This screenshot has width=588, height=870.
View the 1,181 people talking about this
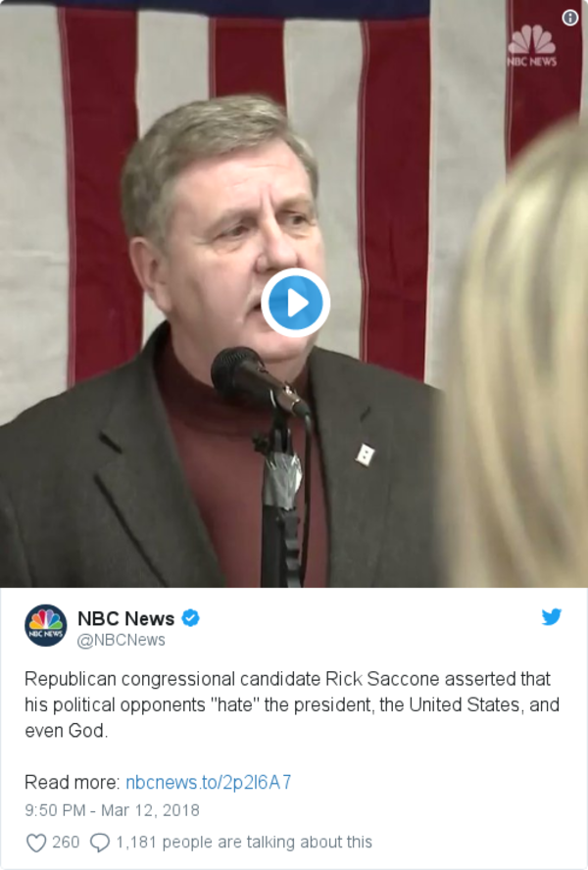pos(244,843)
